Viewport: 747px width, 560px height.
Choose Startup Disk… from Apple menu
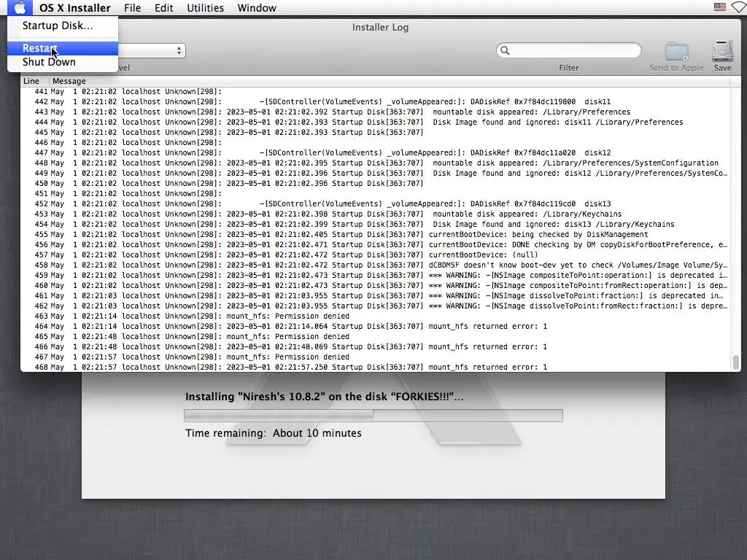coord(63,26)
